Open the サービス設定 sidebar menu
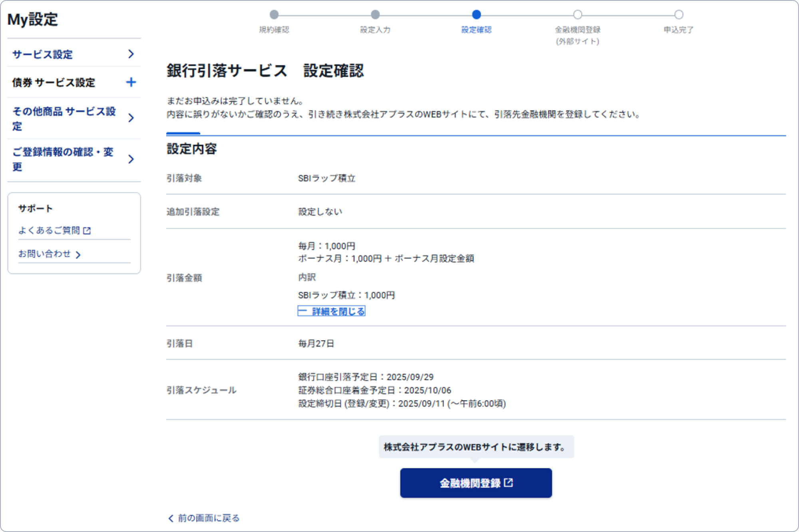 pyautogui.click(x=43, y=54)
